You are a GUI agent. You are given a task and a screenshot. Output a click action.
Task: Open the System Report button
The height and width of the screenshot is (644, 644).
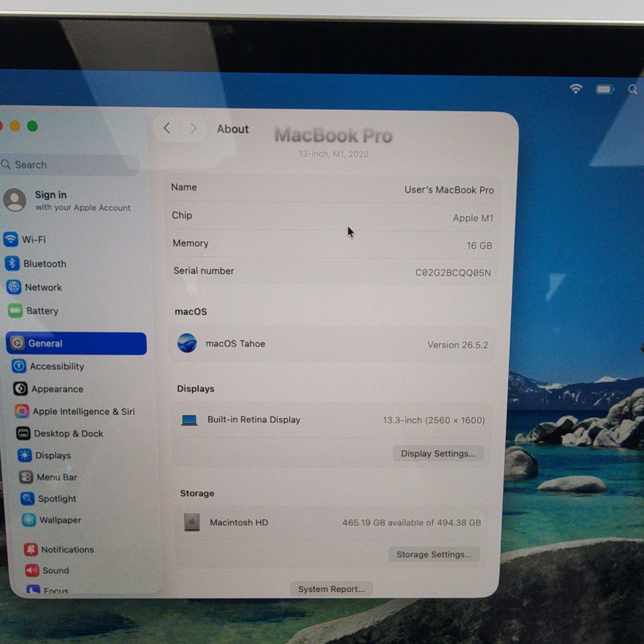331,589
